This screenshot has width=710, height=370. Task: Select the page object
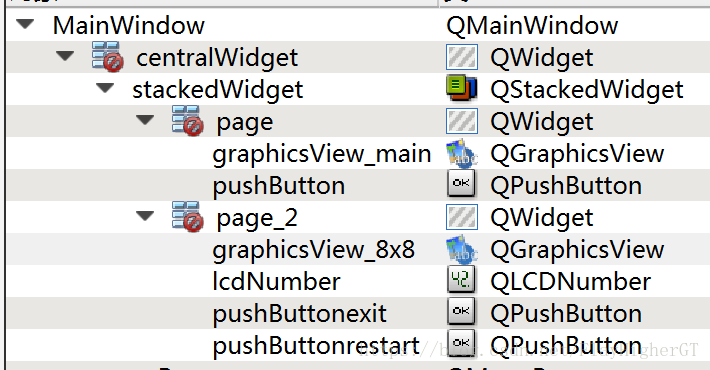pos(245,123)
